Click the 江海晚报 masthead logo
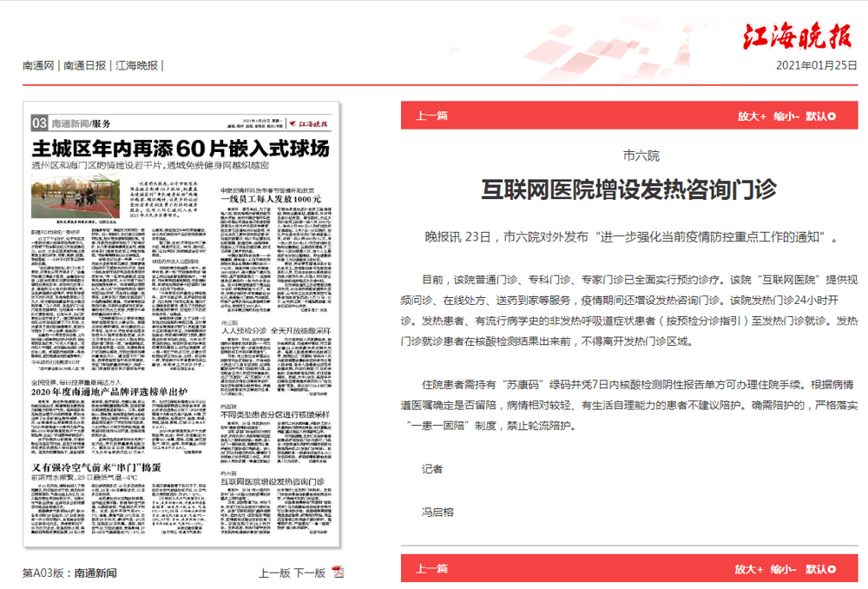 [x=798, y=36]
